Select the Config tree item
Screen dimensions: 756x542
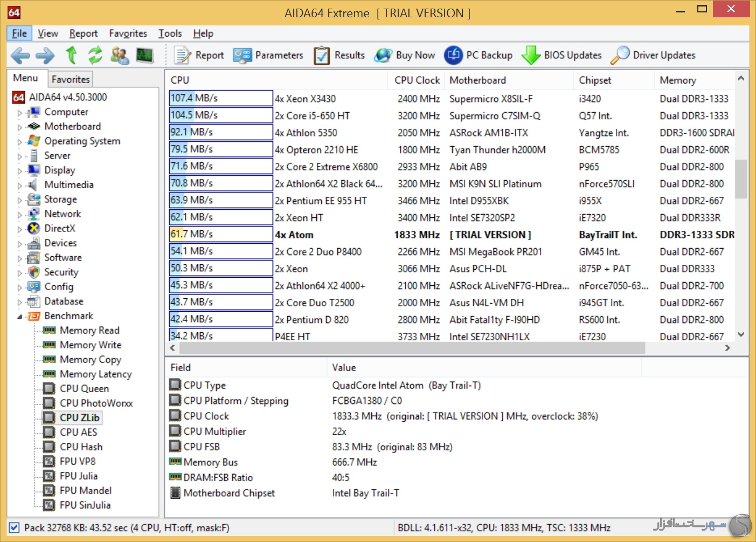pyautogui.click(x=59, y=286)
